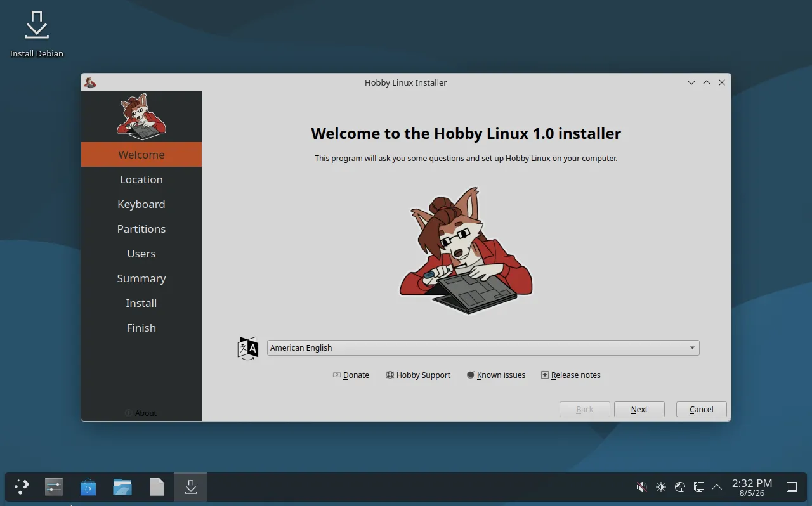Select the Partitions step in the sidebar
Image resolution: width=812 pixels, height=506 pixels.
[141, 229]
